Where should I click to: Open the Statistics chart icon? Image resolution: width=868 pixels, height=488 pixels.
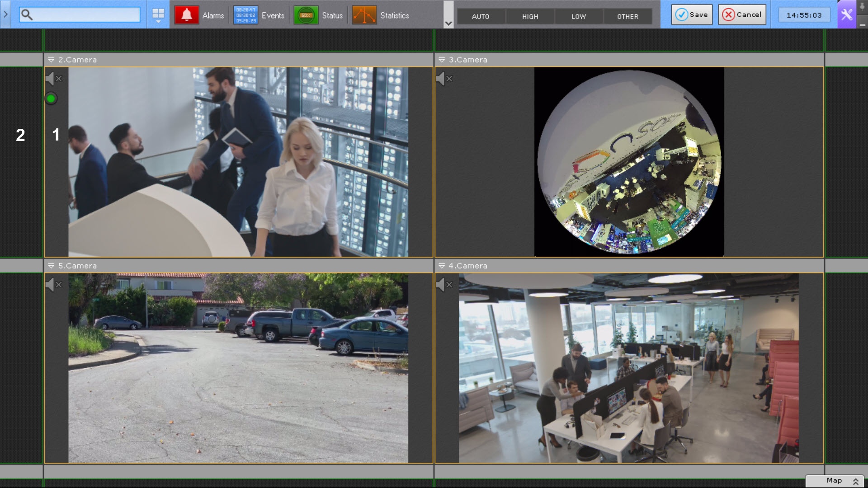pos(364,15)
